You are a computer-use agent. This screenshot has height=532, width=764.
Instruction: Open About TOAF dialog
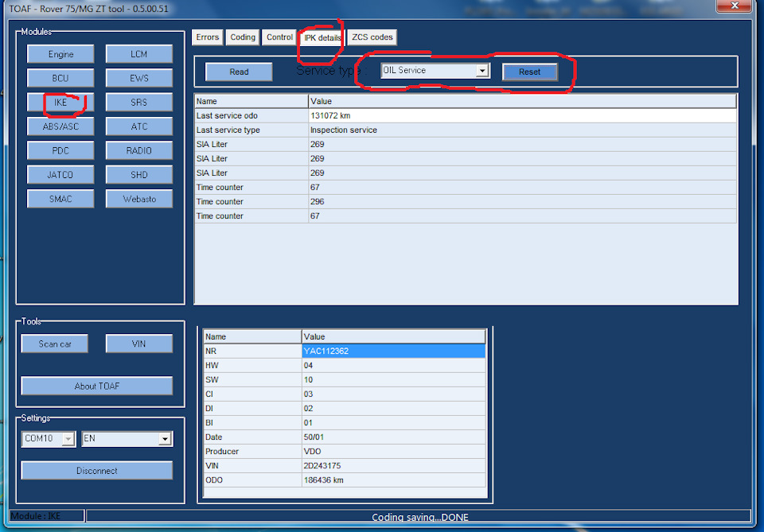96,386
